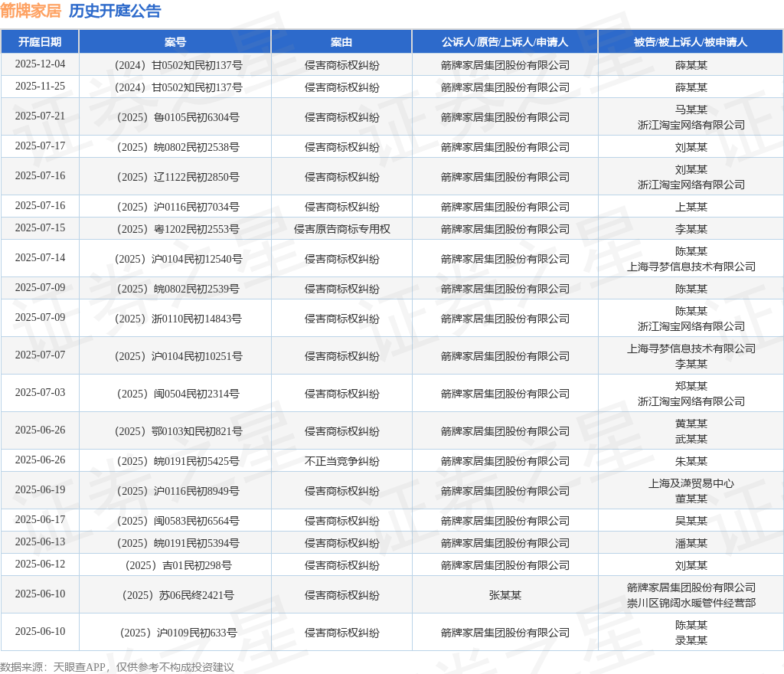
Task: Click plaintiff 张某某
Action: 505,596
